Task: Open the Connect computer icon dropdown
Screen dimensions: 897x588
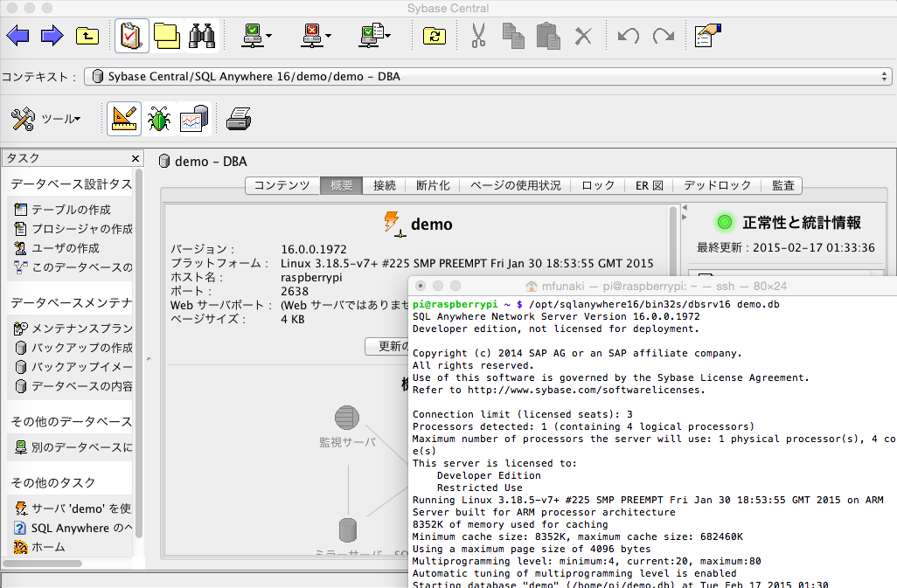Action: [256, 36]
